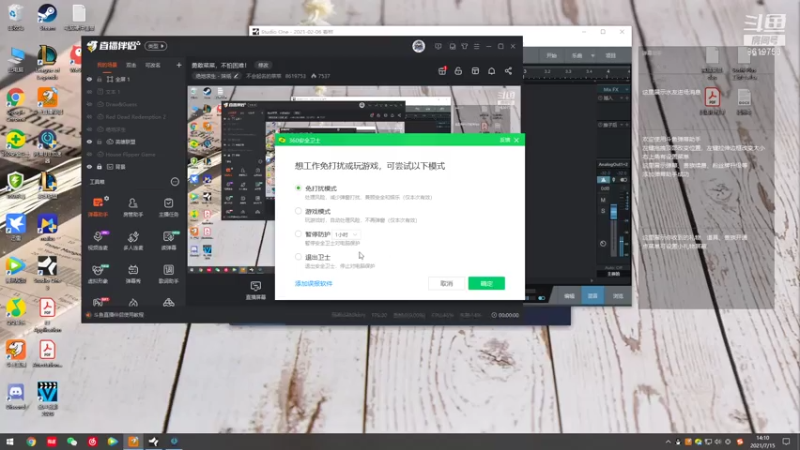
Task: Open 添加误报软件 link
Action: 313,283
